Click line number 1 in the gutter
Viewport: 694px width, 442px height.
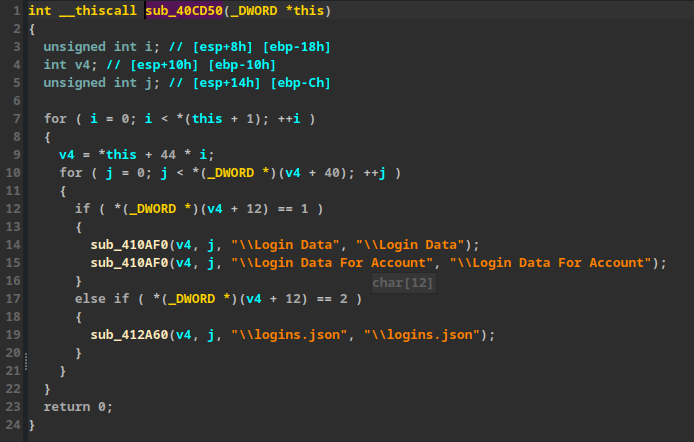(16, 10)
